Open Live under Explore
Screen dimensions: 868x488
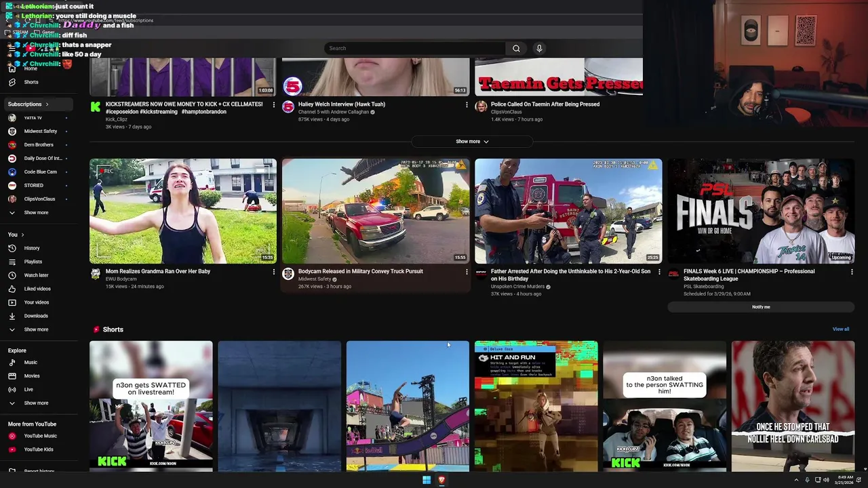pos(28,390)
